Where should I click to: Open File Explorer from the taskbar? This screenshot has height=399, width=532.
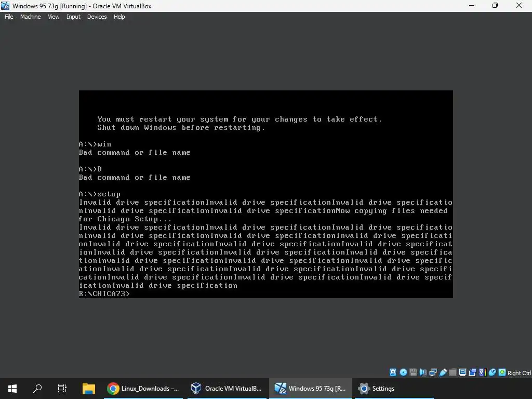coord(88,389)
